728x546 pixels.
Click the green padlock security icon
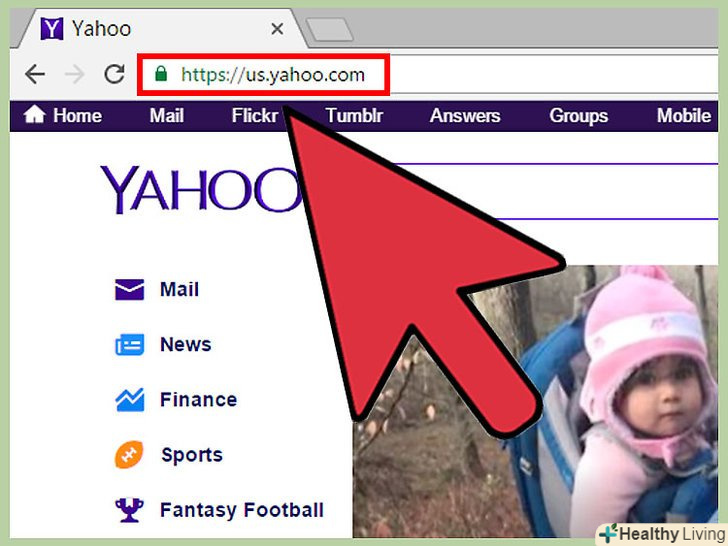click(x=161, y=73)
